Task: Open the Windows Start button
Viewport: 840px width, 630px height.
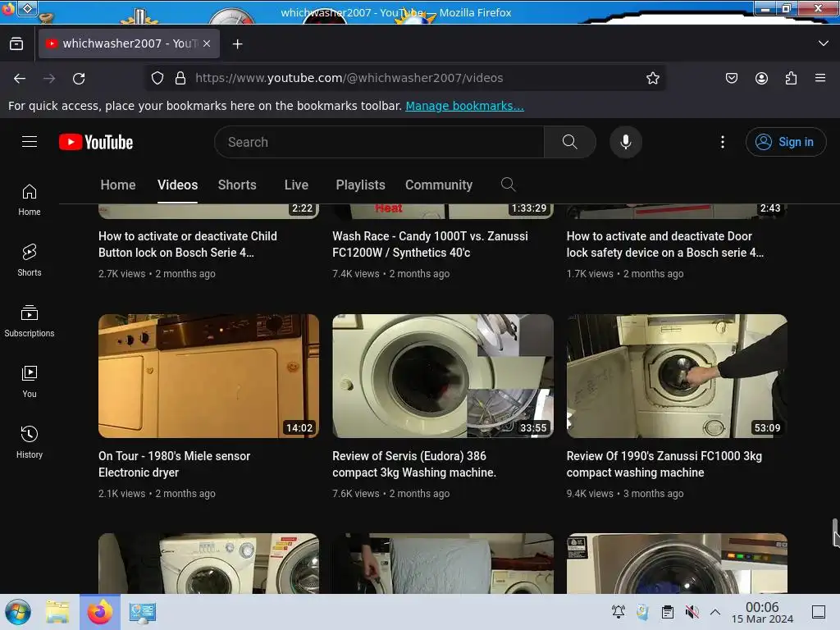Action: click(x=18, y=612)
